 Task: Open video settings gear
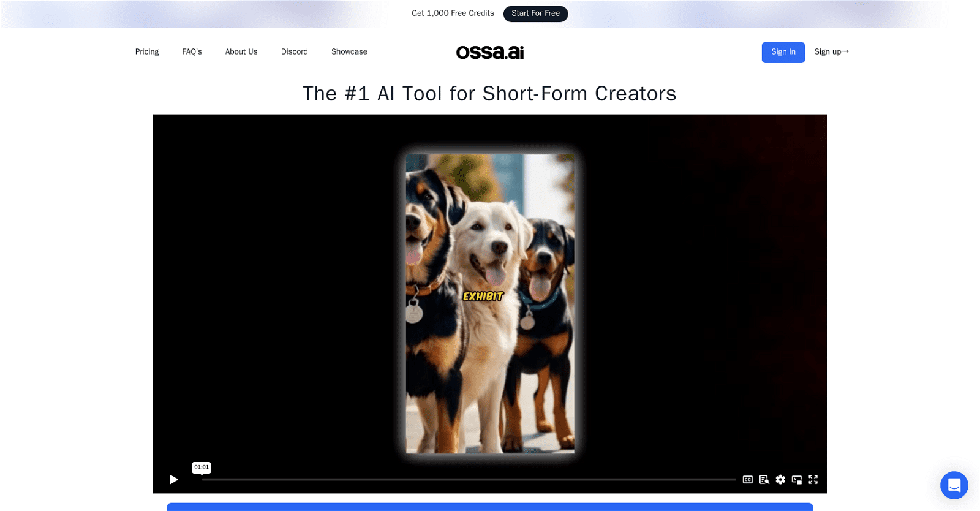point(780,480)
